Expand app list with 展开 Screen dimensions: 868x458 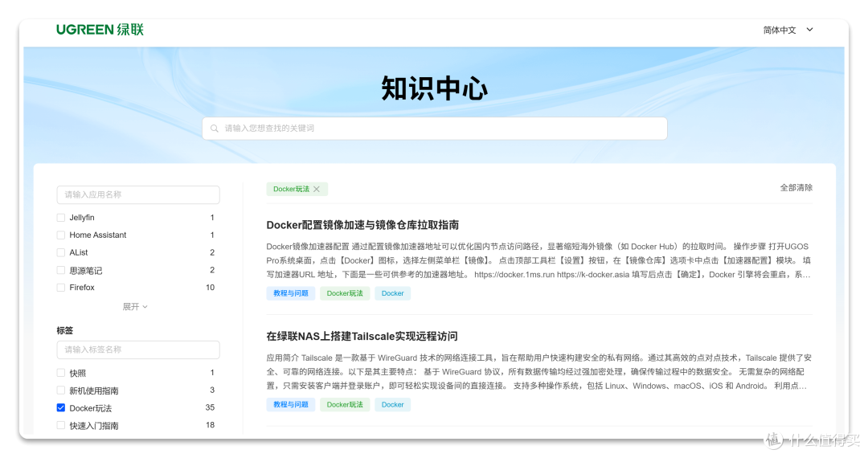coord(134,306)
